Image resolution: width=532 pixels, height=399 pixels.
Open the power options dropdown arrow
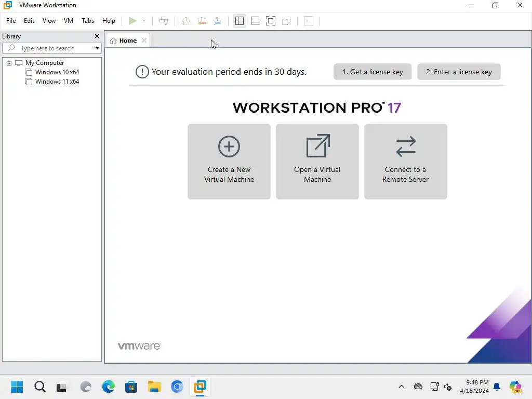pos(144,21)
